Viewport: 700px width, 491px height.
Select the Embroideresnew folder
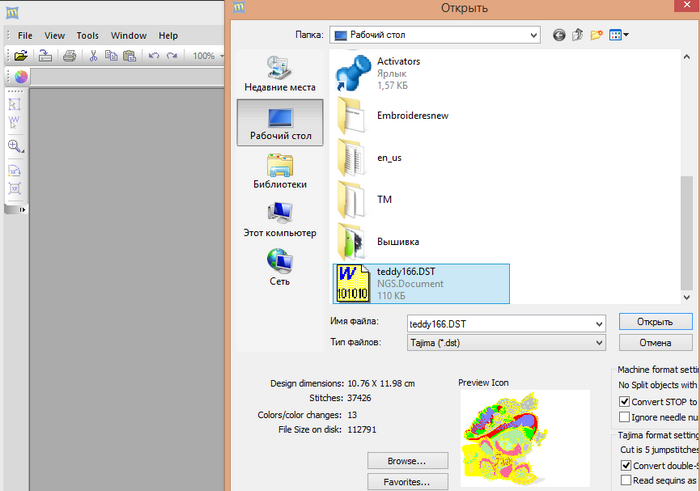[x=421, y=116]
